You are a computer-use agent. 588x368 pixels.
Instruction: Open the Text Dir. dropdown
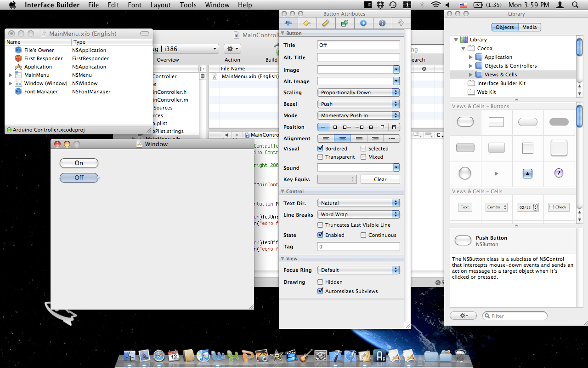(359, 203)
